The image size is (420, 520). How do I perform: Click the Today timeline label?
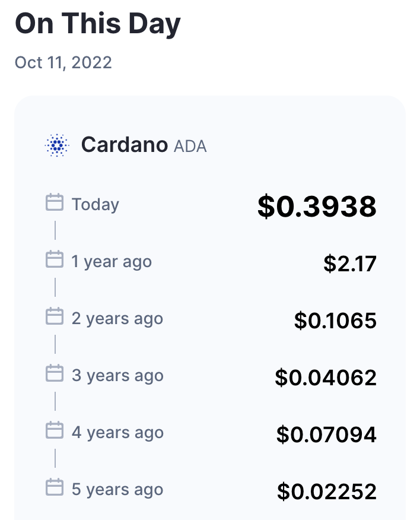tap(96, 204)
